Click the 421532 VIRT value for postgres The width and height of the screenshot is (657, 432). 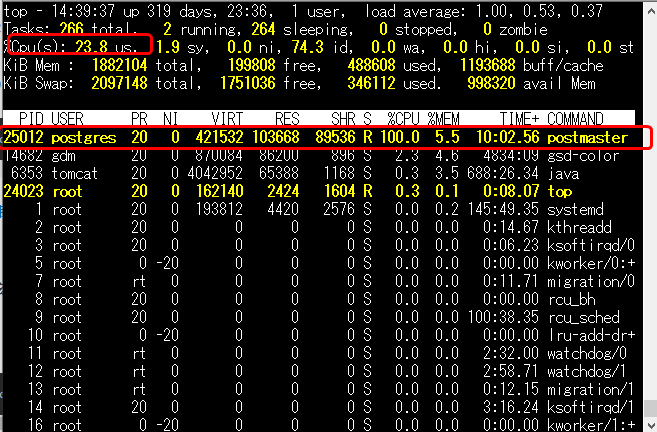point(219,137)
